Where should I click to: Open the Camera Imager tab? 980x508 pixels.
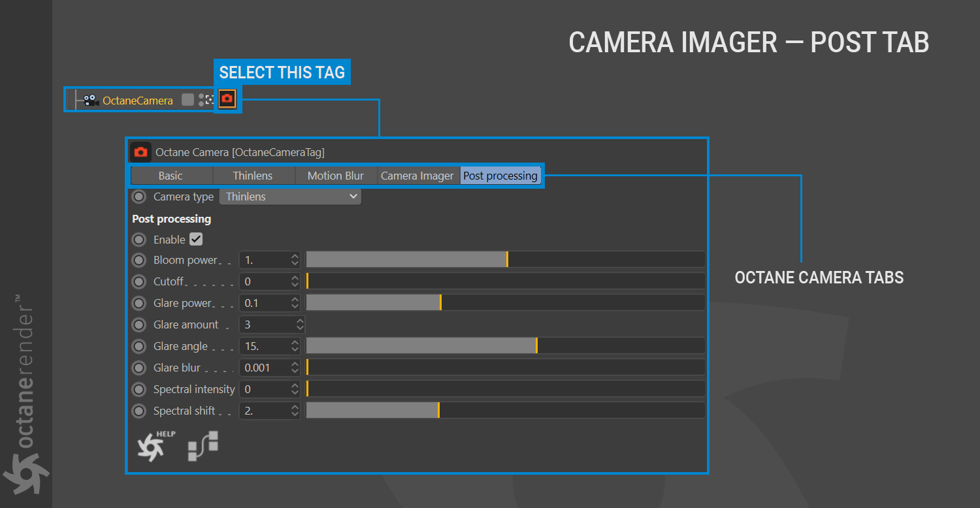pyautogui.click(x=419, y=176)
